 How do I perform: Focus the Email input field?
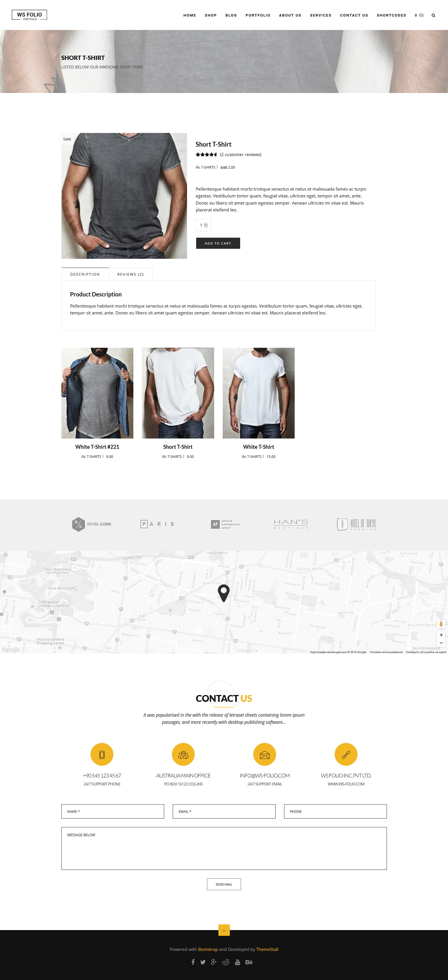coord(224,811)
